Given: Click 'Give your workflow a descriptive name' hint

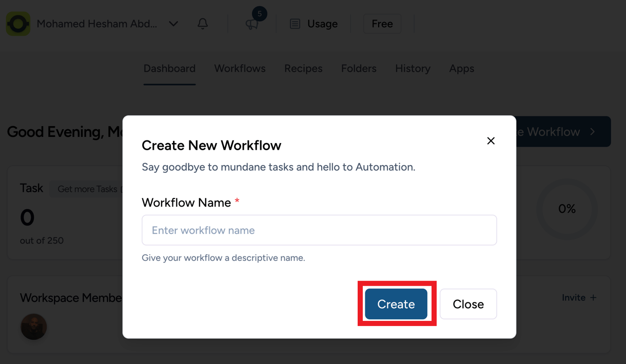Looking at the screenshot, I should tap(223, 258).
